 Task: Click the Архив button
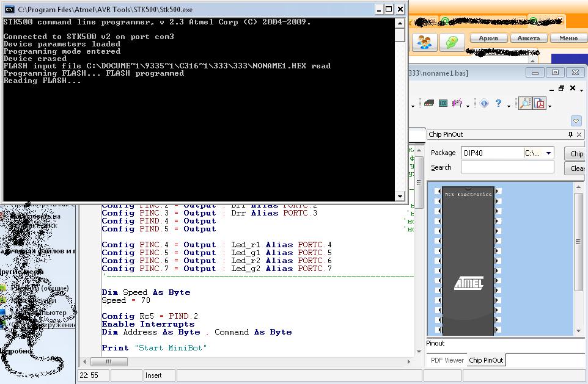pos(488,38)
